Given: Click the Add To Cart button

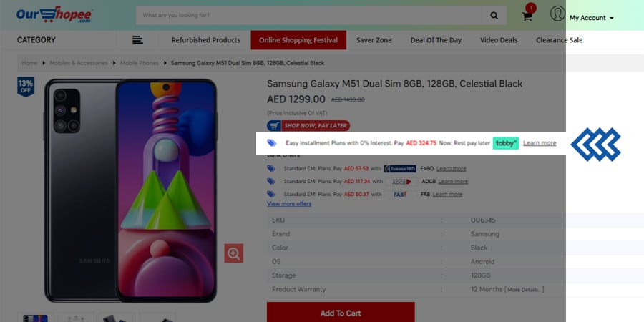Looking at the screenshot, I should (x=341, y=312).
